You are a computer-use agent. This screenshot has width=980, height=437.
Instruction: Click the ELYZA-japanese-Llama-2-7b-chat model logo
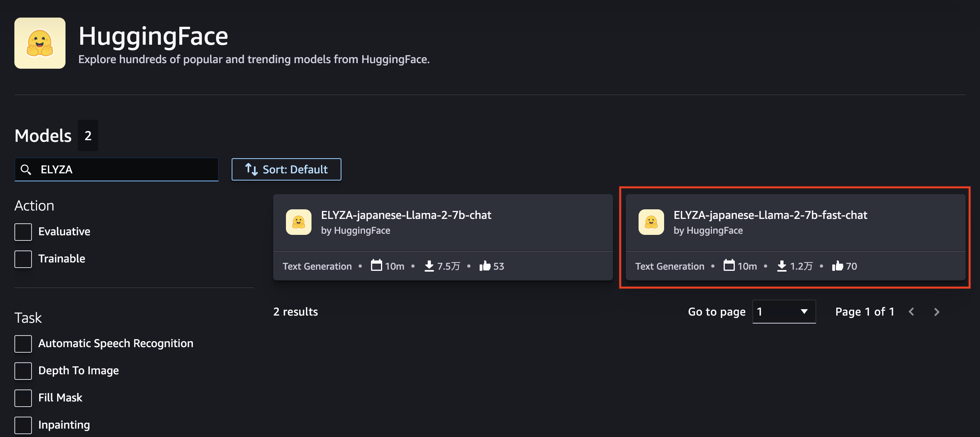click(x=298, y=222)
